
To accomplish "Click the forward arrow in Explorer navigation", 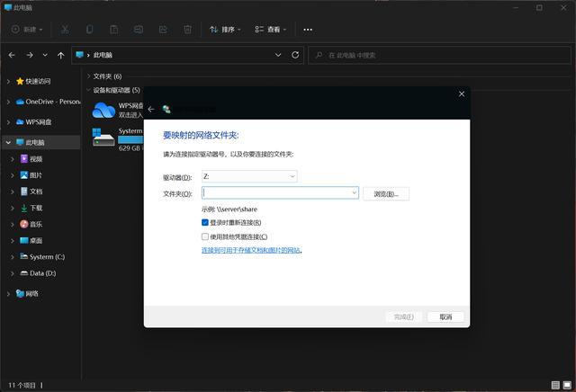I will 30,55.
